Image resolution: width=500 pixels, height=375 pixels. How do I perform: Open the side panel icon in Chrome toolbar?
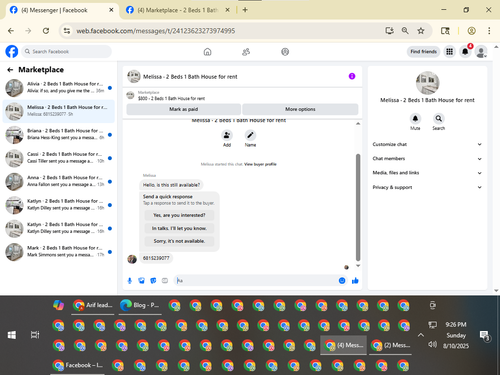pyautogui.click(x=445, y=31)
